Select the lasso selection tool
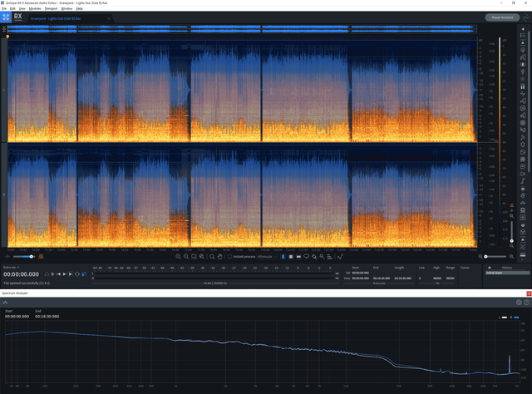The width and height of the screenshot is (532, 394). tap(307, 257)
